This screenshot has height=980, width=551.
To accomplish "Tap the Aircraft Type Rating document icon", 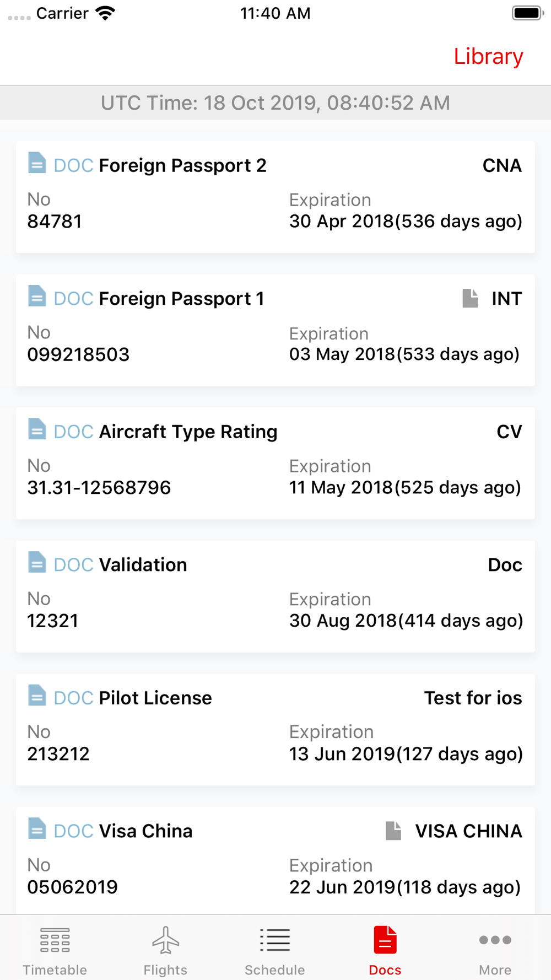I will click(37, 429).
